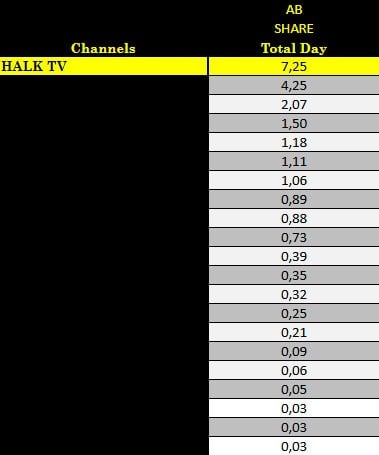Select the cell showing 0,89
The height and width of the screenshot is (455, 379).
[x=294, y=199]
